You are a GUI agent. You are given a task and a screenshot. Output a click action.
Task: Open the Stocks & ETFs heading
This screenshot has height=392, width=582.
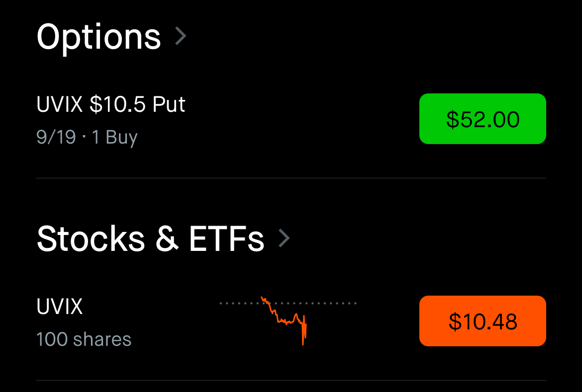click(x=150, y=238)
